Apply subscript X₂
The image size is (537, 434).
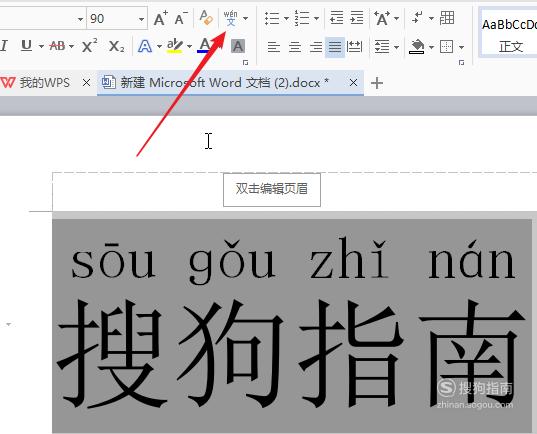[116, 46]
